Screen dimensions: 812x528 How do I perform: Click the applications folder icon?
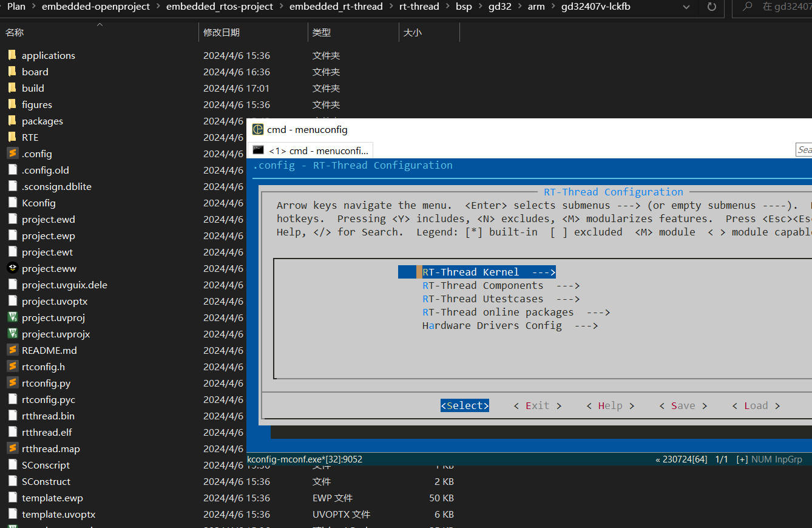[12, 55]
